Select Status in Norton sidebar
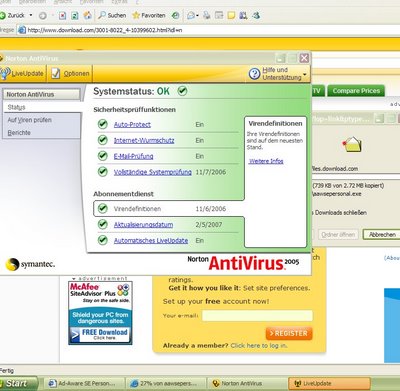 point(16,107)
